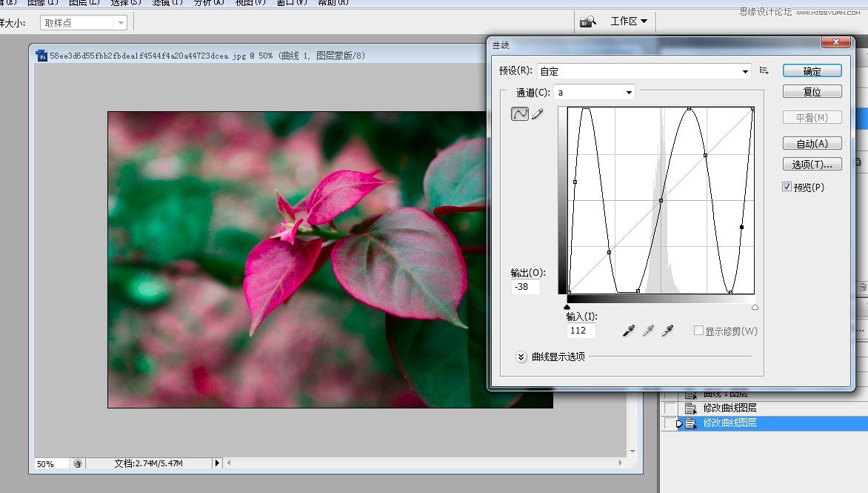
Task: Click the 自动(A) auto button
Action: [812, 144]
